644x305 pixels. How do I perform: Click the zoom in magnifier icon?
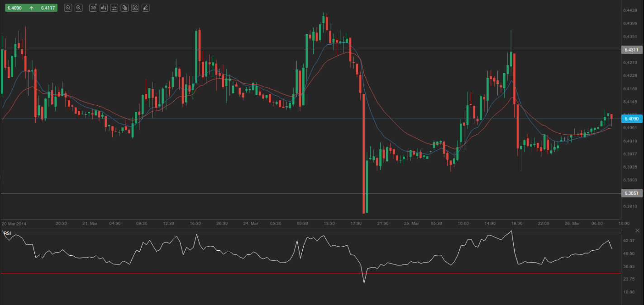(79, 8)
